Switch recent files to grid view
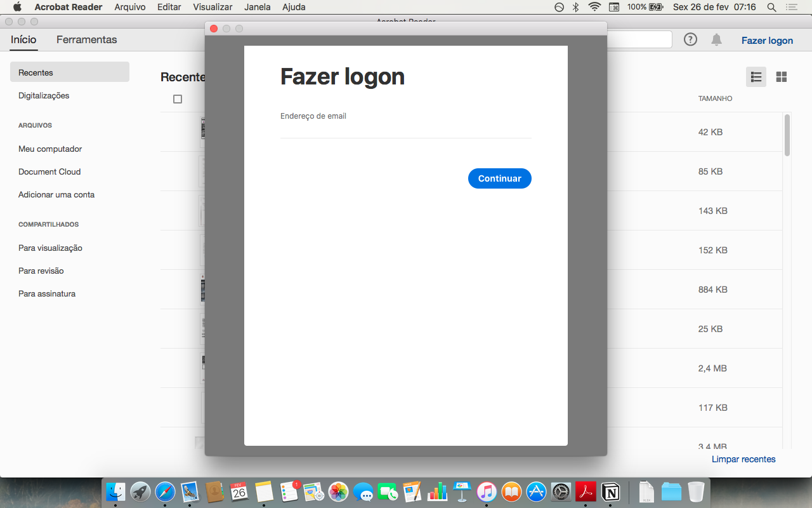The image size is (812, 508). tap(781, 77)
